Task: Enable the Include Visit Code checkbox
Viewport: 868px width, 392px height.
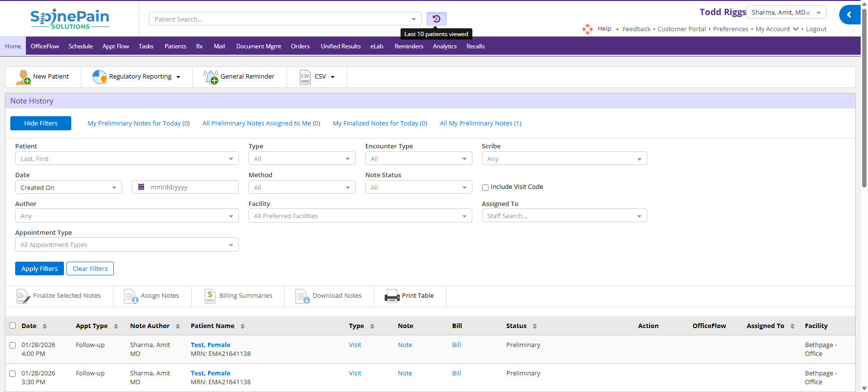Action: point(485,187)
